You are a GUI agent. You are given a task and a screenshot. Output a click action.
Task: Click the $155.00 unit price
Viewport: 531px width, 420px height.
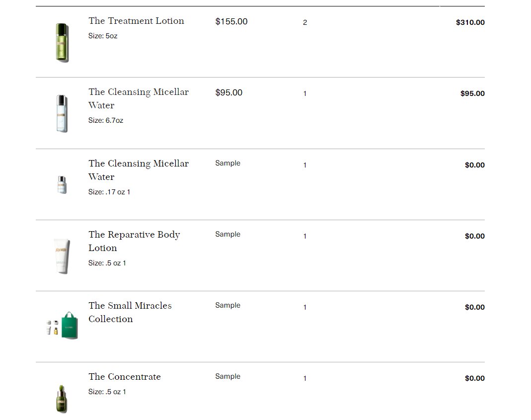231,21
